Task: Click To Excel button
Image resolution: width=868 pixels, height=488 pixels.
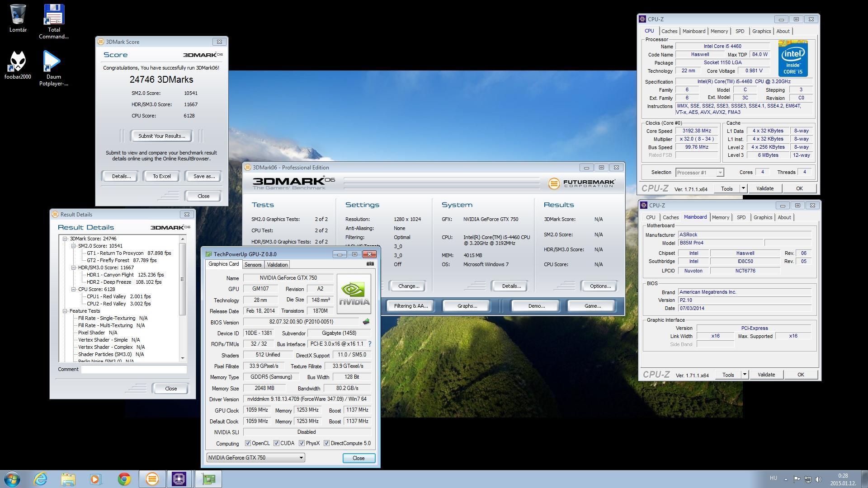Action: pos(161,176)
